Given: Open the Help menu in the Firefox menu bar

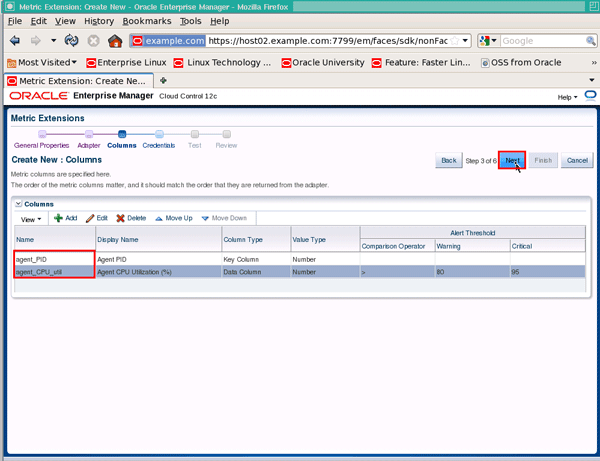Looking at the screenshot, I should click(220, 21).
